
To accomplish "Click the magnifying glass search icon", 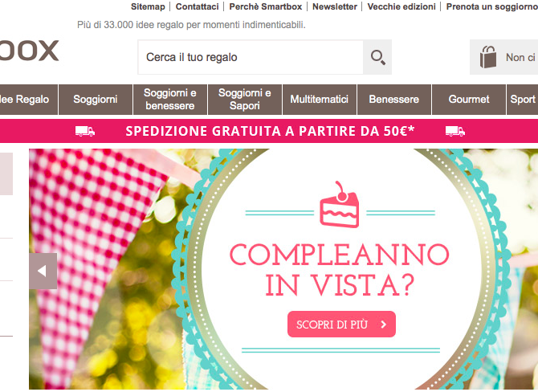I will click(x=377, y=57).
